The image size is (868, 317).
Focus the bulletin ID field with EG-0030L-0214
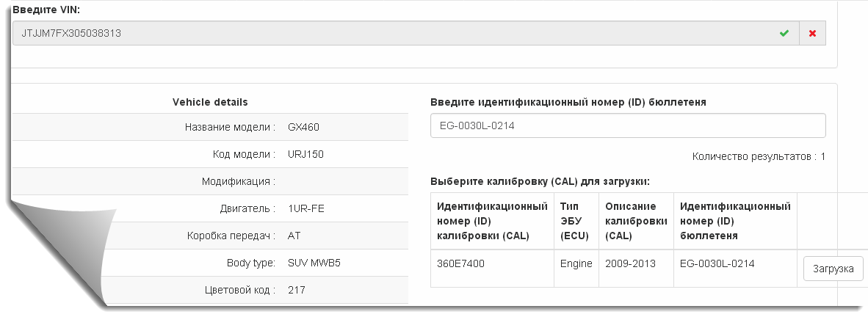627,125
